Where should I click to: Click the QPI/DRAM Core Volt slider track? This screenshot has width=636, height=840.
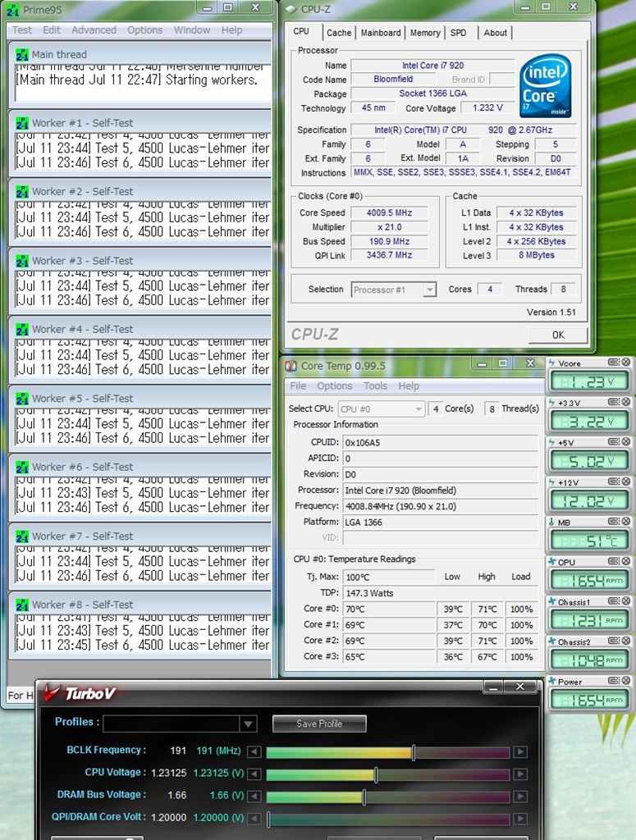[387, 819]
